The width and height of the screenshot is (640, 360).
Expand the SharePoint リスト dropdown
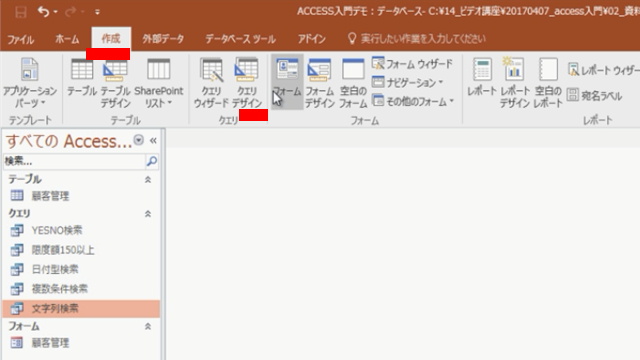159,83
